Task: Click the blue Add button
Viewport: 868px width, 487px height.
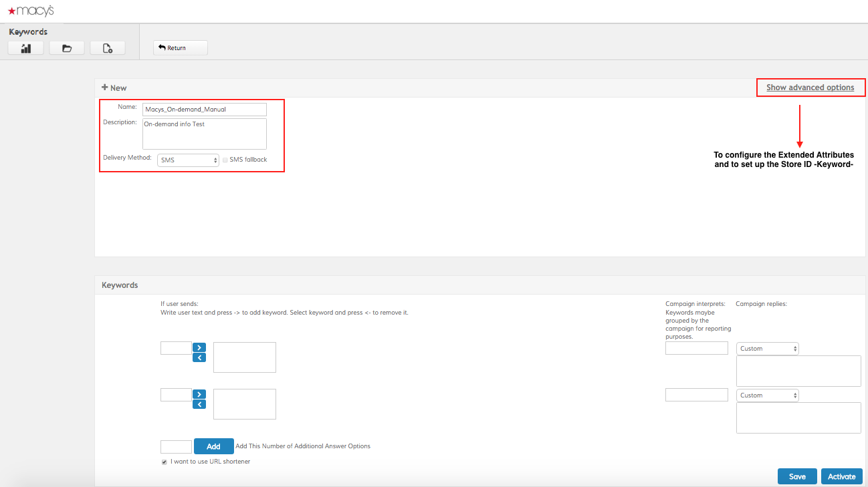Action: tap(213, 446)
